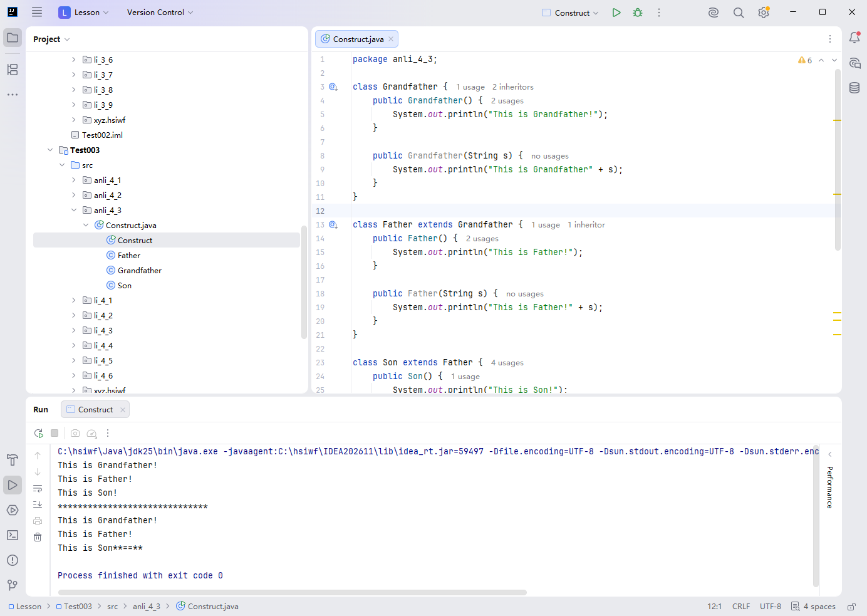Image resolution: width=867 pixels, height=616 pixels.
Task: Open the Lesson project dropdown
Action: [84, 13]
